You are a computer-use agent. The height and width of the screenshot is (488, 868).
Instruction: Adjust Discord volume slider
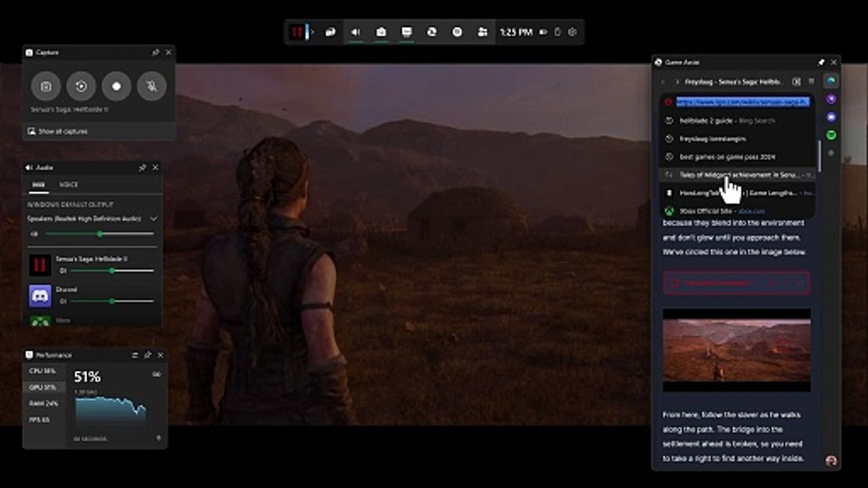(112, 301)
